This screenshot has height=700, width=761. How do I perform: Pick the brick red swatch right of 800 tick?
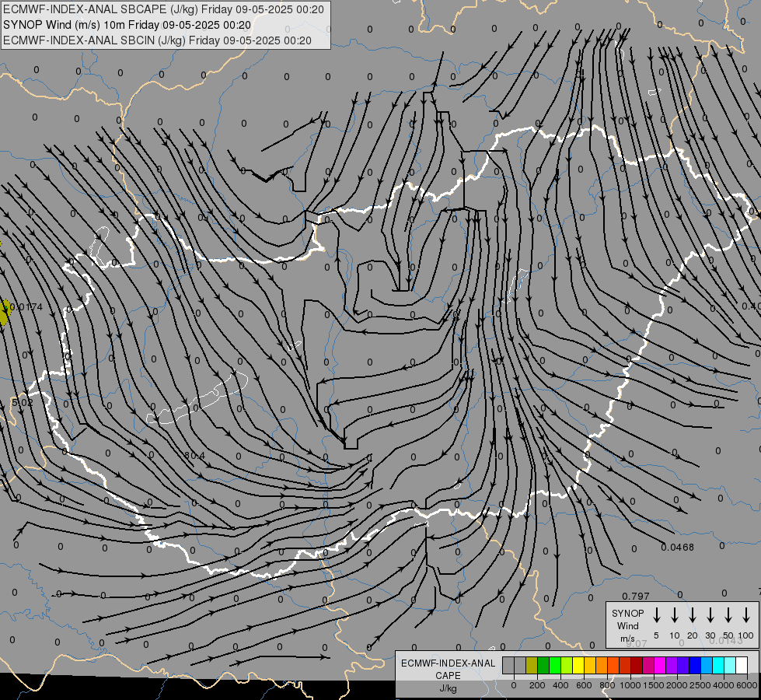[x=626, y=665]
